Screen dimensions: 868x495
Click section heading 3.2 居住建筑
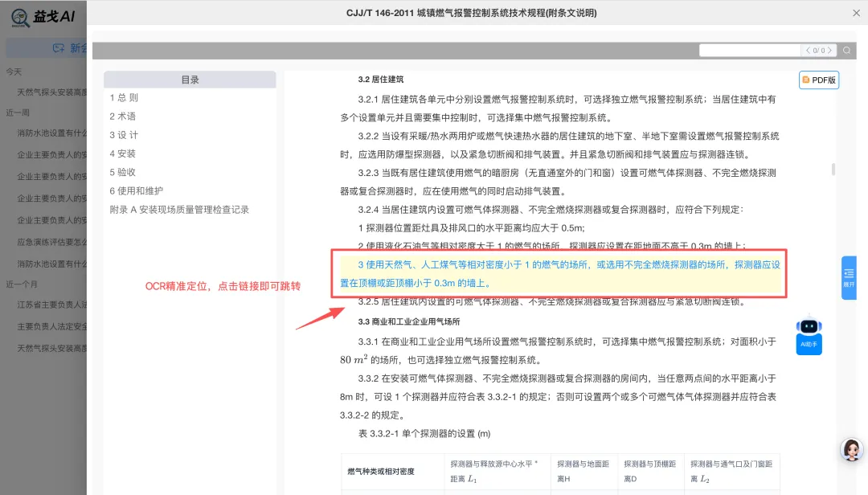click(381, 80)
